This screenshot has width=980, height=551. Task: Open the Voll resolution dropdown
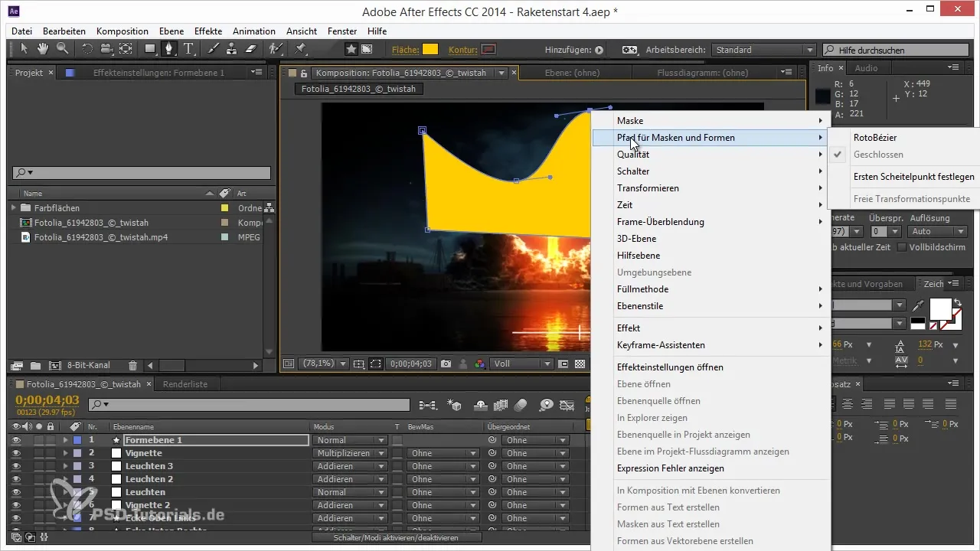tap(522, 364)
